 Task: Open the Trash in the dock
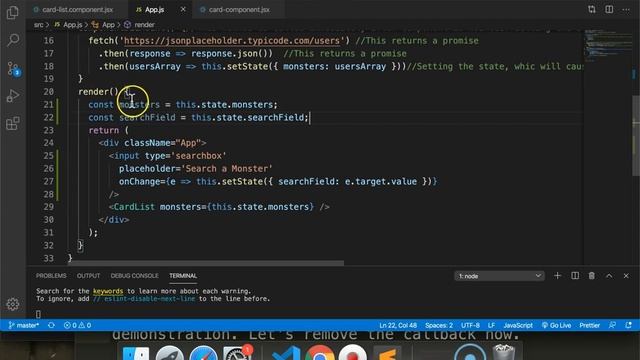pos(503,353)
